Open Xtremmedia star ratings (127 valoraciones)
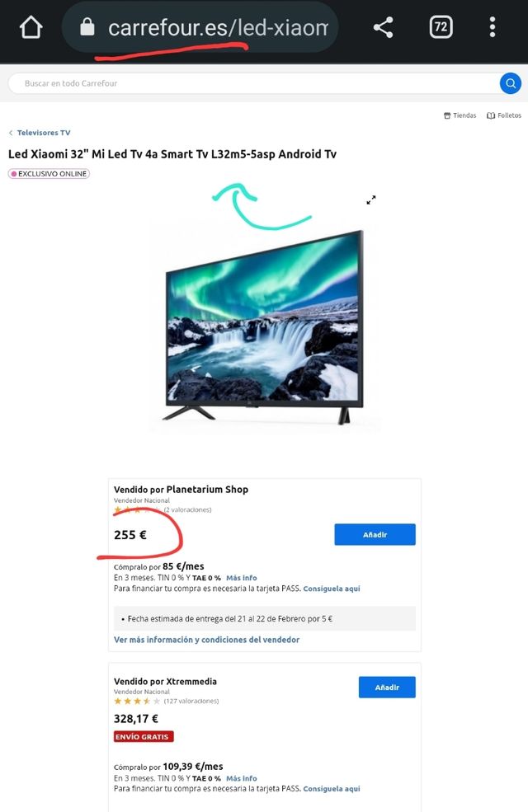This screenshot has height=812, width=528. (x=167, y=702)
